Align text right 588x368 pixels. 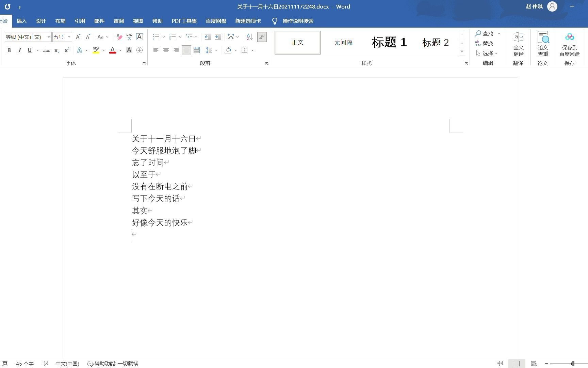[176, 50]
